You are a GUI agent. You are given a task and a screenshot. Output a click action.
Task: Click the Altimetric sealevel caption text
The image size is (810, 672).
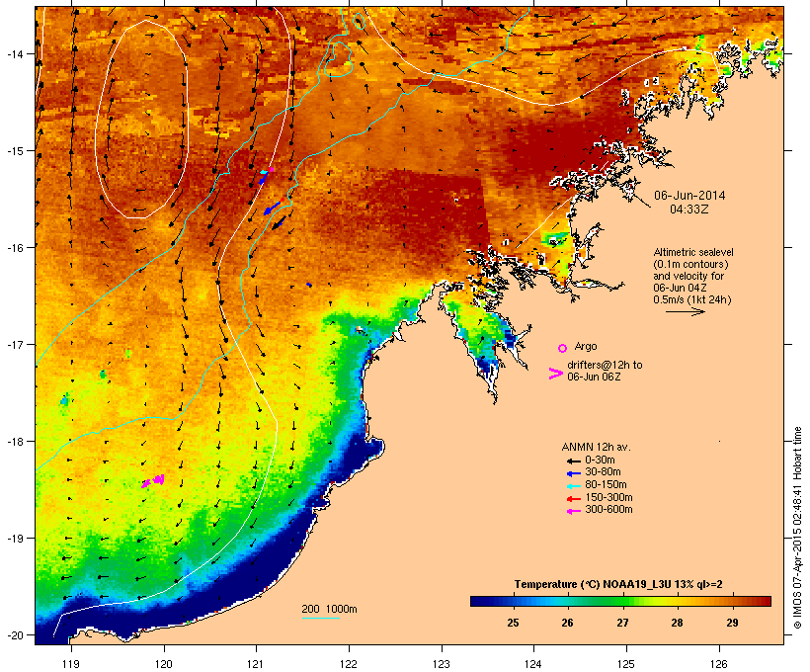point(693,252)
